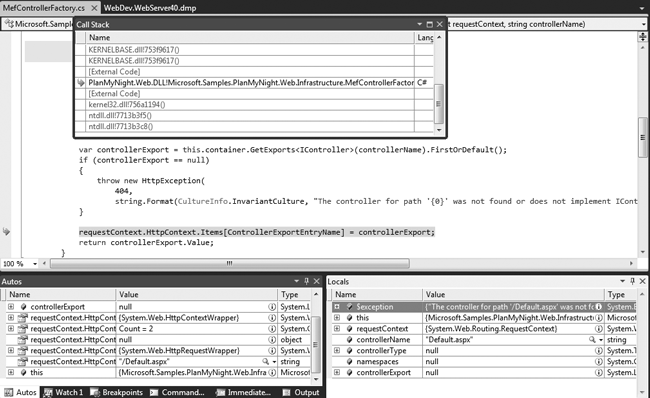650x398 pixels.
Task: Click the editor vertical scrollbar thumb
Action: click(643, 138)
